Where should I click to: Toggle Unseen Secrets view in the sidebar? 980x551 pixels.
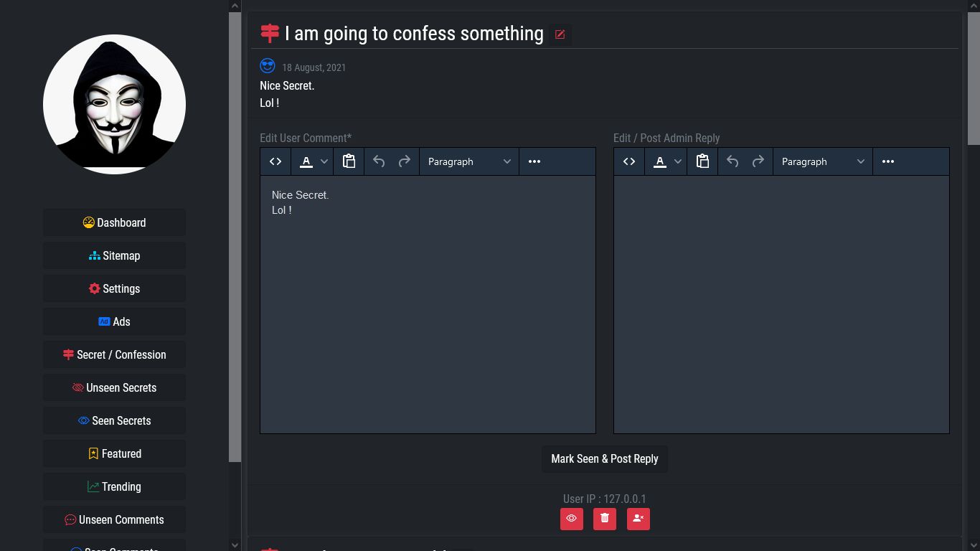pyautogui.click(x=114, y=387)
